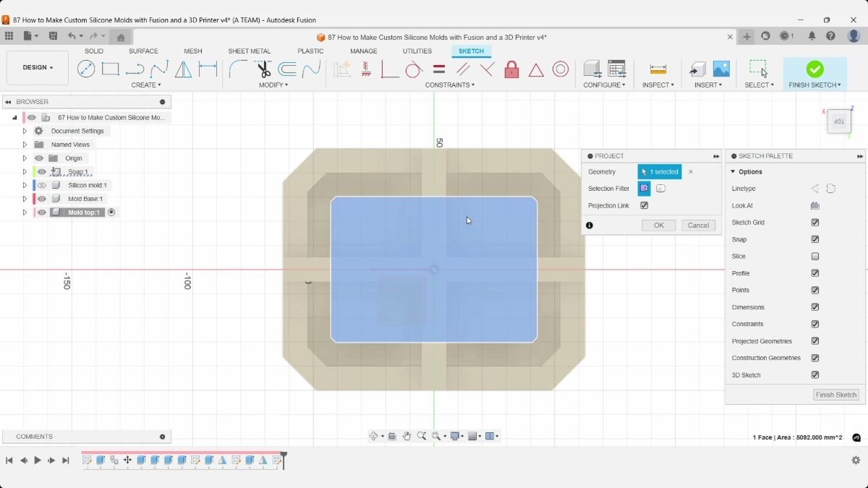
Task: Click the Save icon
Action: (53, 35)
